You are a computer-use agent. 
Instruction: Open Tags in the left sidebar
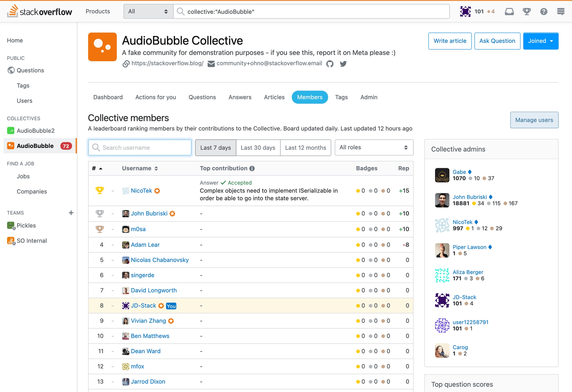click(23, 85)
